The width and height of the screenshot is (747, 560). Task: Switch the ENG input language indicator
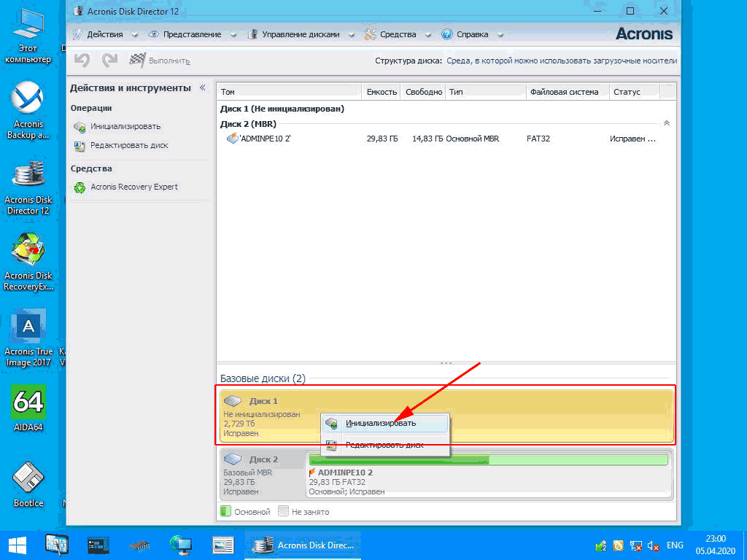675,545
